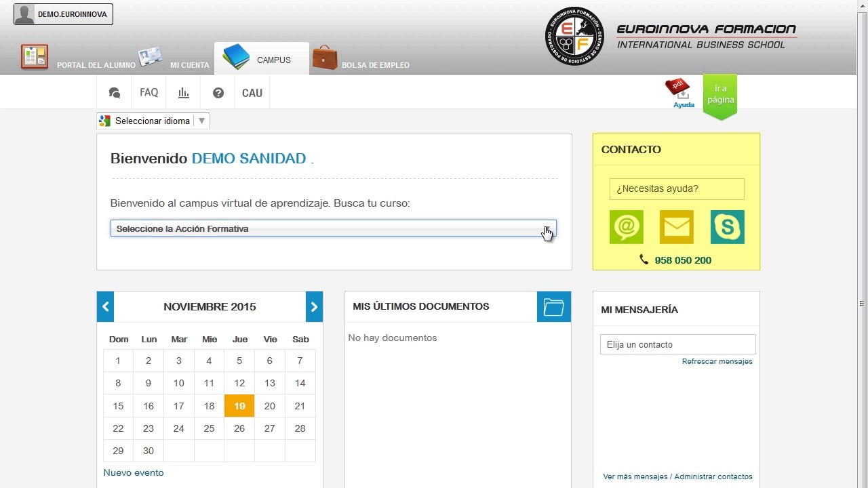Select day 1 in the calendar

click(x=118, y=361)
